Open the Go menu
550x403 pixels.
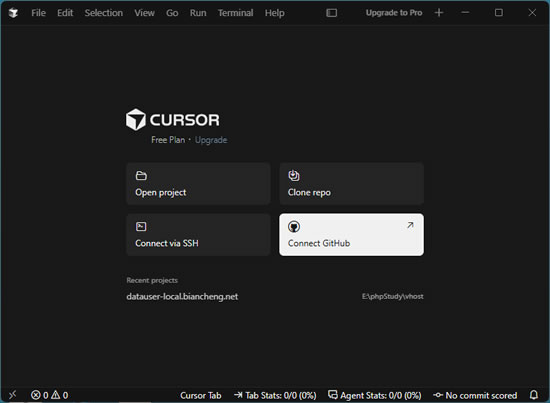point(172,13)
